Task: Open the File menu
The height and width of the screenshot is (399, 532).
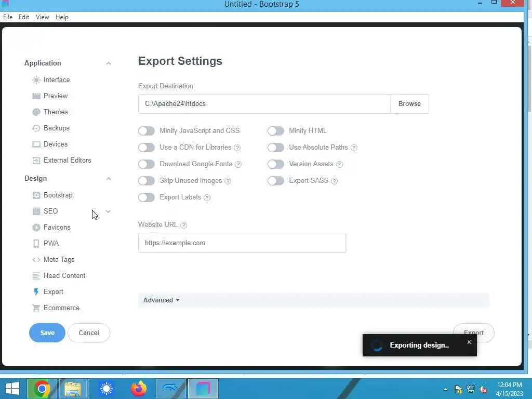Action: (x=8, y=17)
